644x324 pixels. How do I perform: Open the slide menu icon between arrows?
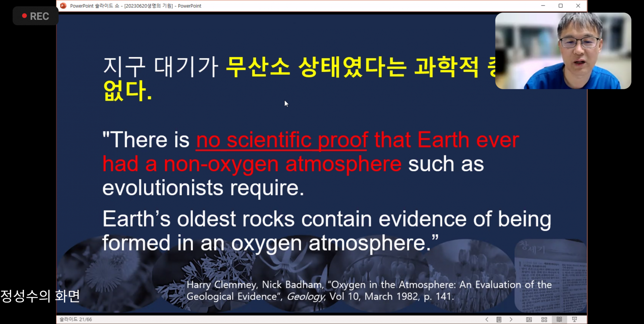[x=499, y=320]
